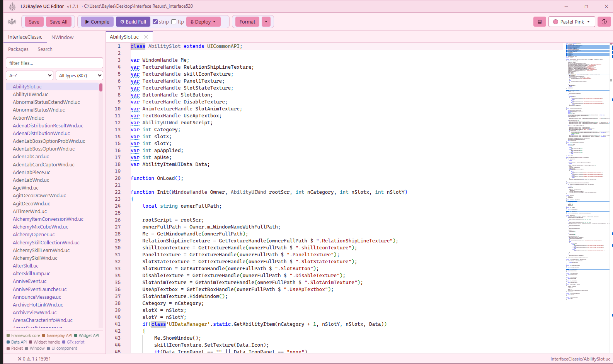613x364 pixels.
Task: Open the Deploy dropdown
Action: (x=203, y=22)
